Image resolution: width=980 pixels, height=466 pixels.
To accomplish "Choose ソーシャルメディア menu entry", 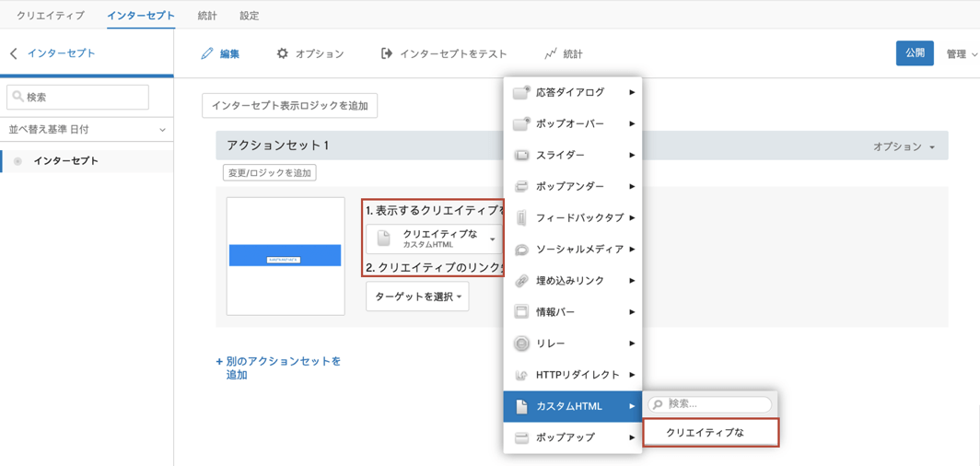I will [573, 250].
